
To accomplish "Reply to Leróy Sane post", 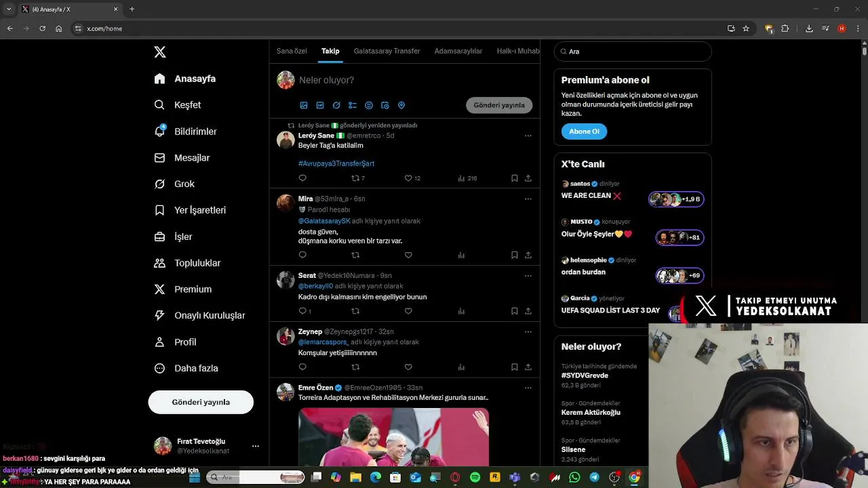I will (302, 178).
